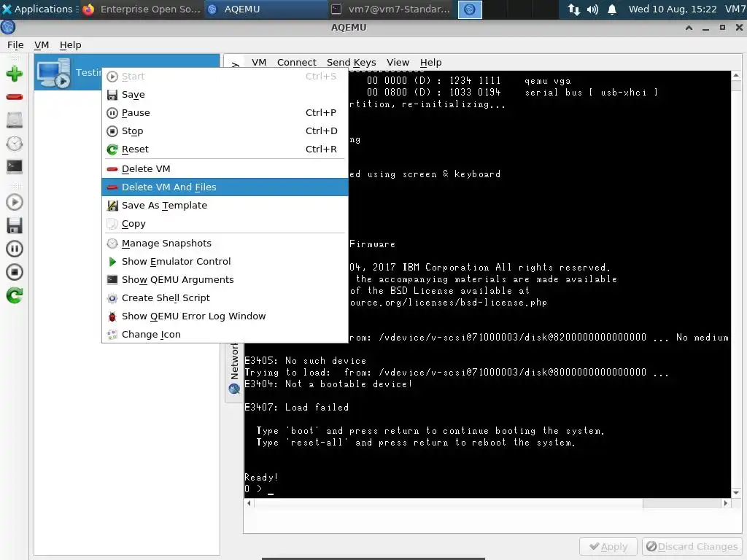Screen dimensions: 747x560
Task: Choose Reset from the context menu
Action: 225,149
